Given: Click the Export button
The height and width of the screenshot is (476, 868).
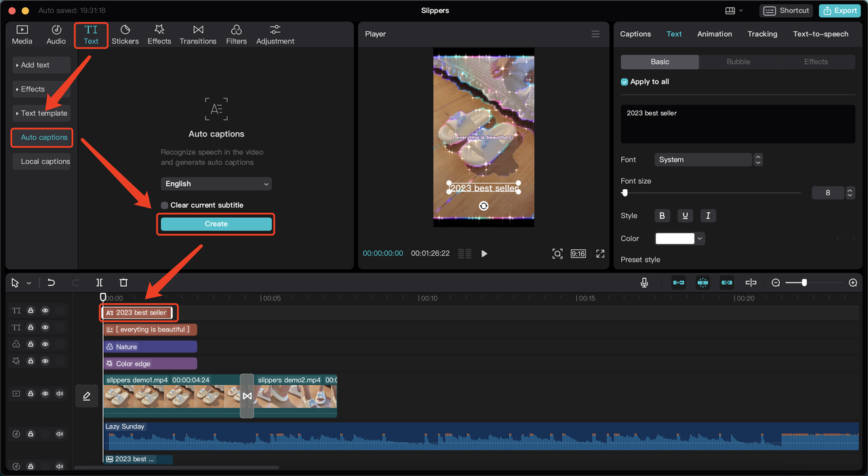Looking at the screenshot, I should (839, 10).
